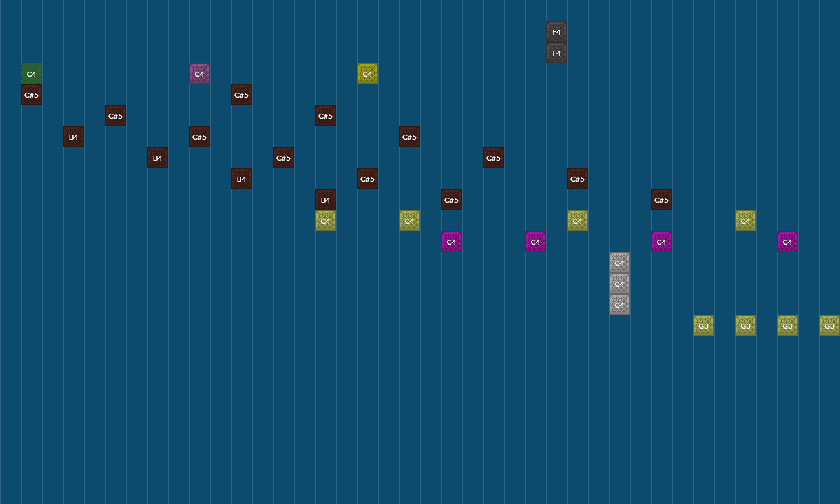Click the green C4 note block
840x504 pixels.
point(31,73)
